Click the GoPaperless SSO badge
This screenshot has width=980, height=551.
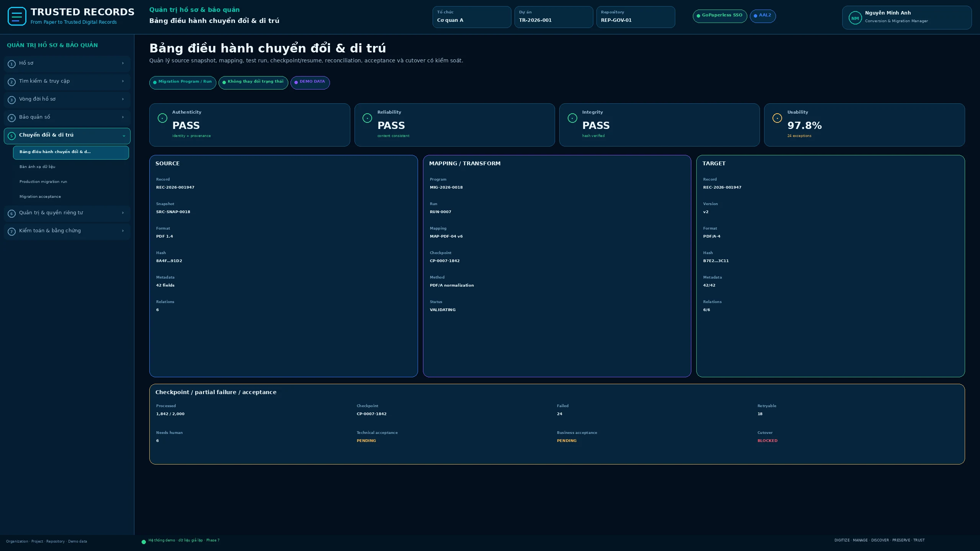tap(720, 16)
